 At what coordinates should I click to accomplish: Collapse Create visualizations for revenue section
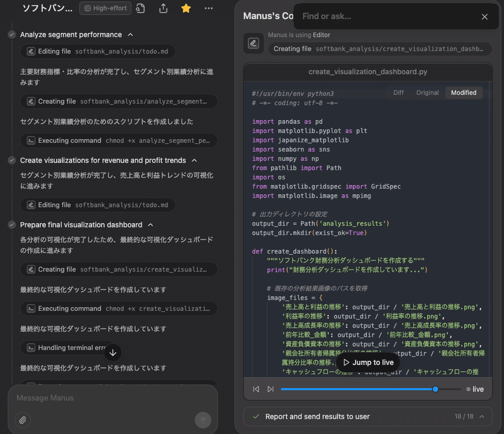pyautogui.click(x=194, y=160)
